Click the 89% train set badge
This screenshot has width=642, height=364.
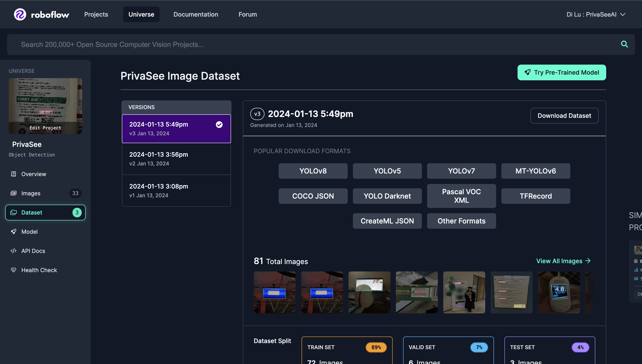[376, 347]
